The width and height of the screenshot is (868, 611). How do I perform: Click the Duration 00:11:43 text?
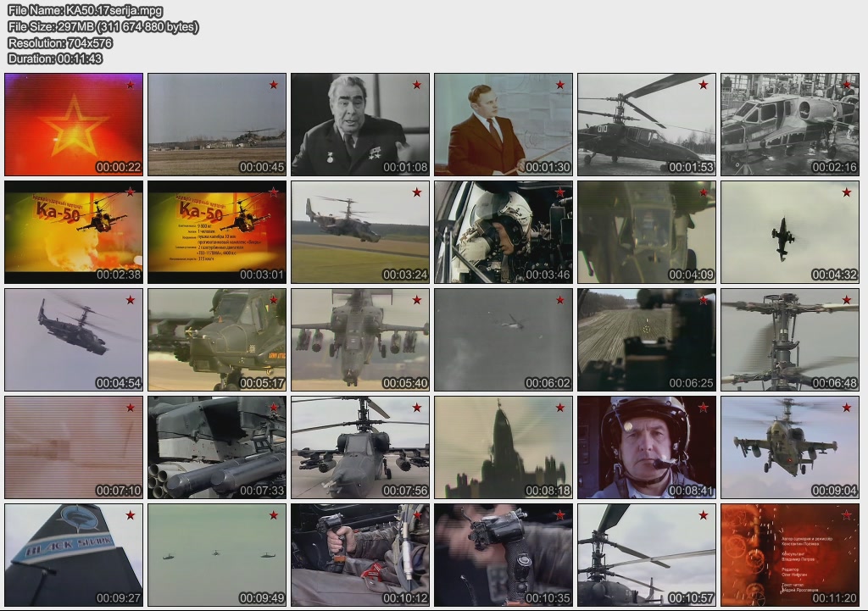coord(55,58)
